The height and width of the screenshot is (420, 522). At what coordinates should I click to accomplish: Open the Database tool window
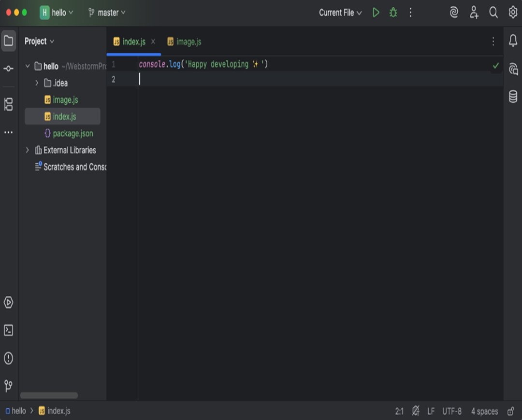513,97
